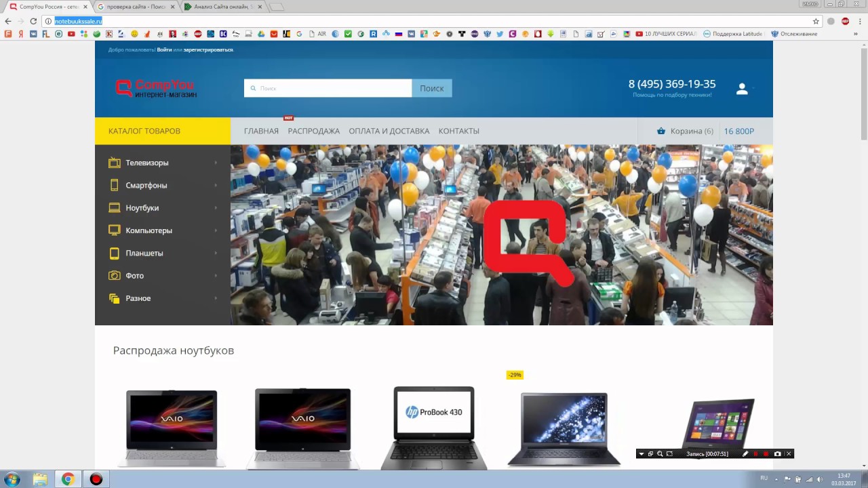Expand the Фото category
The width and height of the screenshot is (868, 488).
(163, 276)
